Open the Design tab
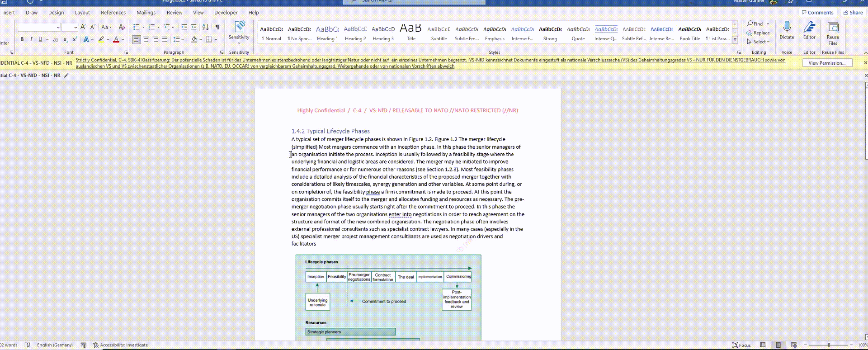 coord(56,13)
